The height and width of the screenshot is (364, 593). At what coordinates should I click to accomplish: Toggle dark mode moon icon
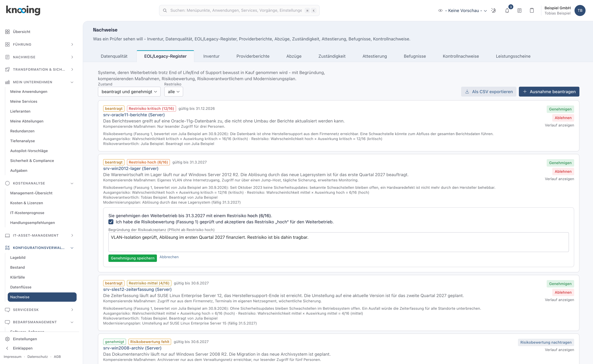[x=494, y=11]
